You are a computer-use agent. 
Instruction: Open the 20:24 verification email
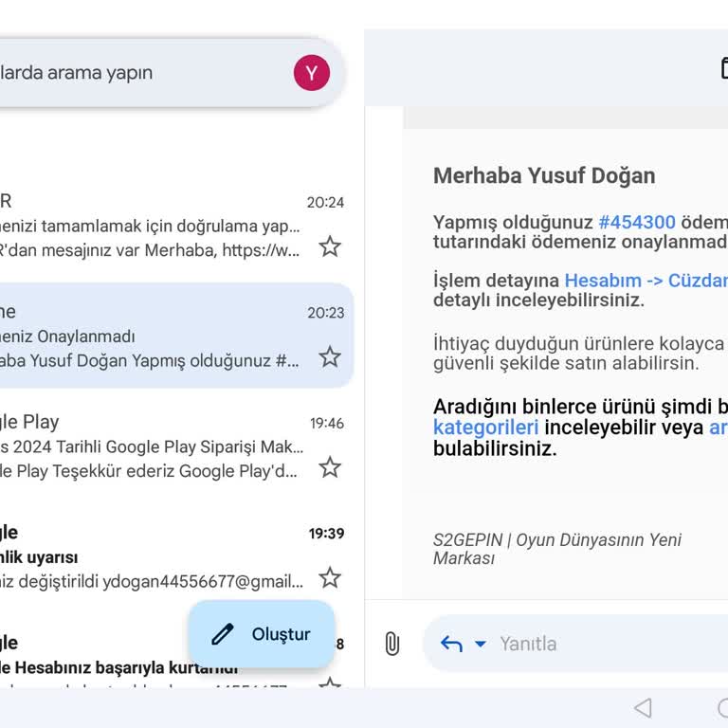click(152, 226)
